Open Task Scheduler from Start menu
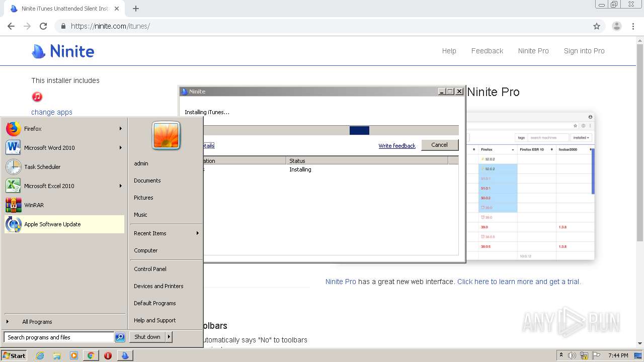This screenshot has height=362, width=644. (x=64, y=167)
